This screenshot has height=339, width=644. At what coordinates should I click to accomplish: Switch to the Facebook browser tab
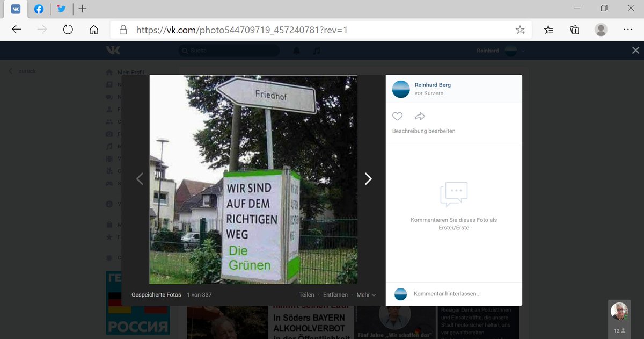39,9
